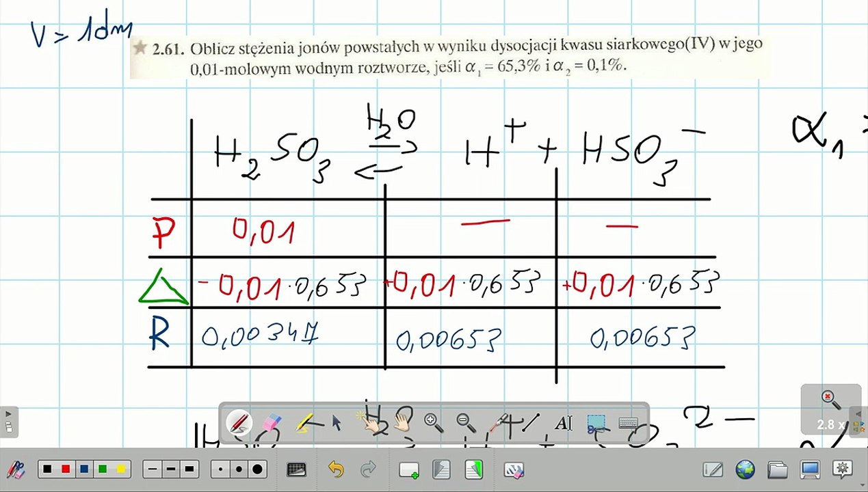
Task: Open the settings gear menu
Action: pos(843,469)
